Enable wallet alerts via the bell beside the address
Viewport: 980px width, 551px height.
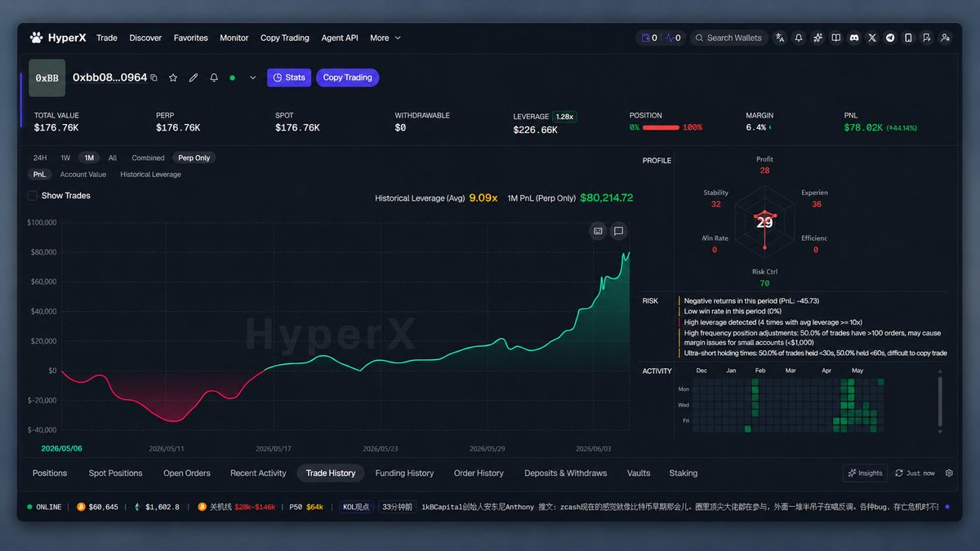[x=214, y=78]
